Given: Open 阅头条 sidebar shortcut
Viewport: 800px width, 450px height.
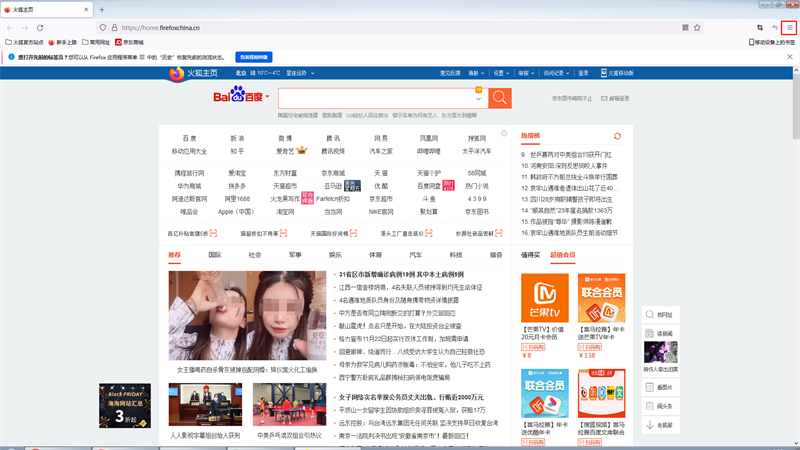Looking at the screenshot, I should (x=660, y=406).
